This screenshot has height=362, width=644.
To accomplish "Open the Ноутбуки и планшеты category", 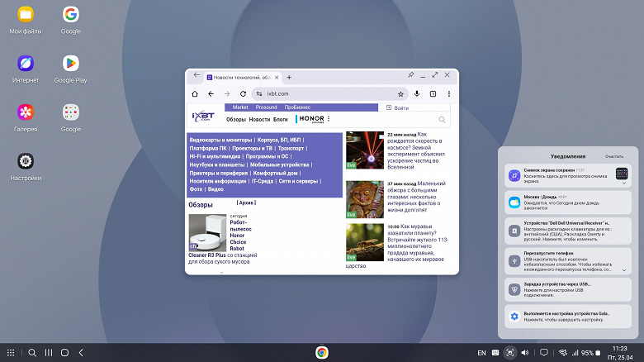I will coord(217,164).
